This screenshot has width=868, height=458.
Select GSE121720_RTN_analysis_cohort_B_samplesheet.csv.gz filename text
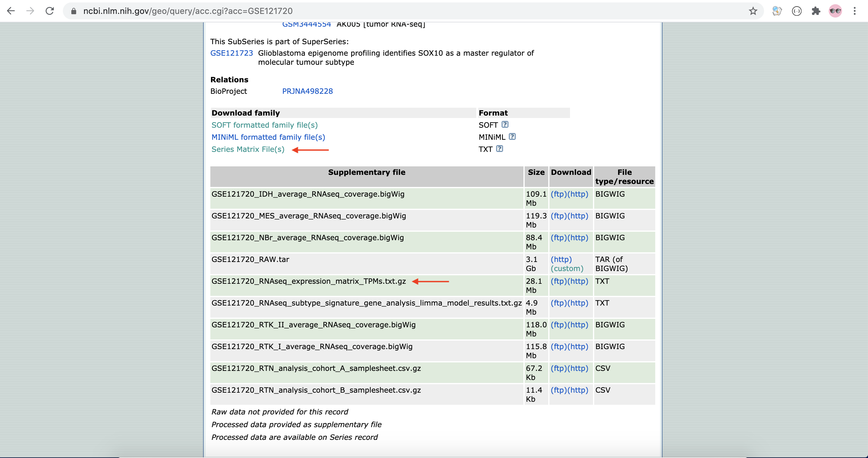(x=316, y=390)
